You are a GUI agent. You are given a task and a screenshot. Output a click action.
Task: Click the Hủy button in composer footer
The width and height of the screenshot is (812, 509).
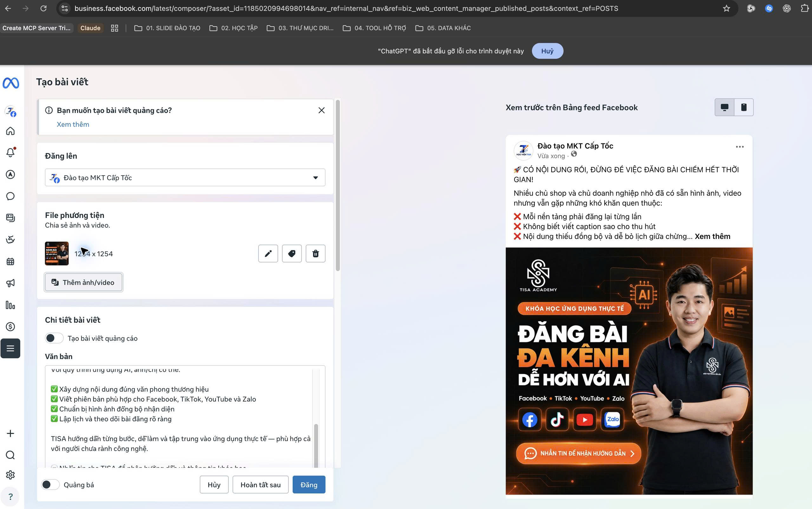tap(214, 485)
